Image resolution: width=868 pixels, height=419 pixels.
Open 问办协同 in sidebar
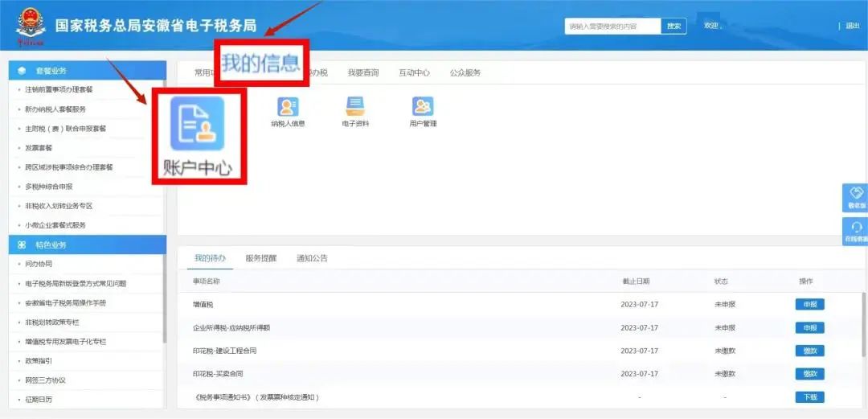click(39, 265)
